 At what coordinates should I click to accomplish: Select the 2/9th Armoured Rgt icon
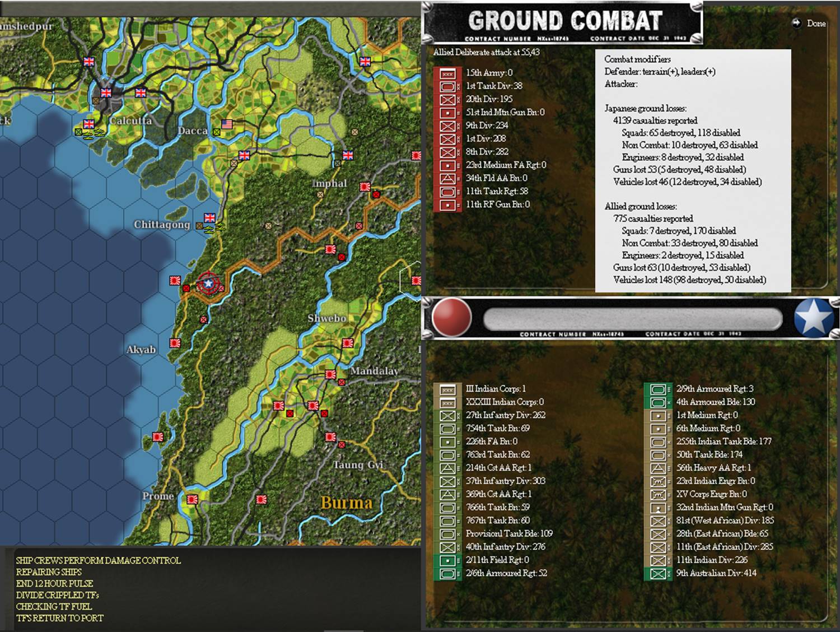pyautogui.click(x=658, y=389)
